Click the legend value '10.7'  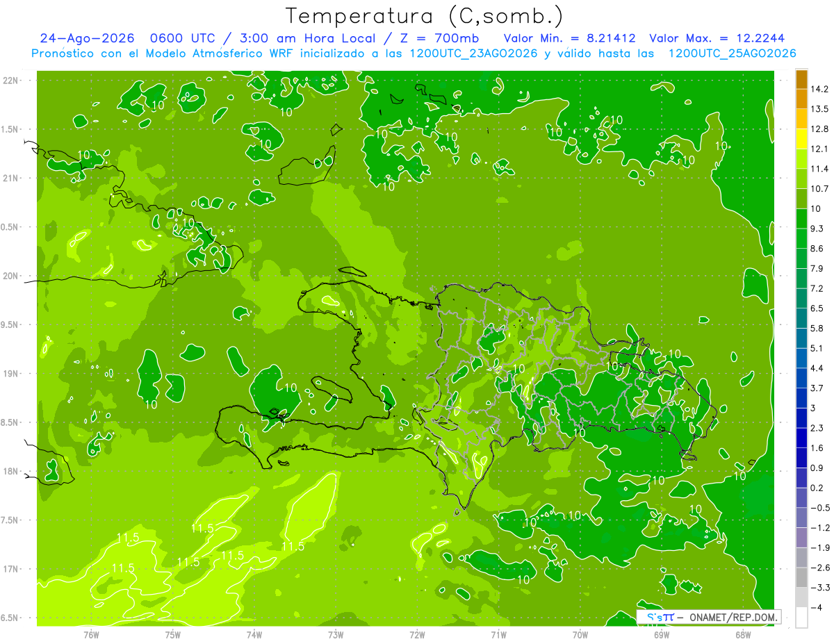coord(819,189)
